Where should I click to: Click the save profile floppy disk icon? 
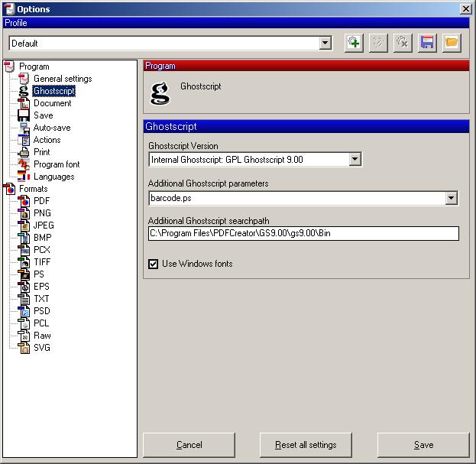coord(427,43)
